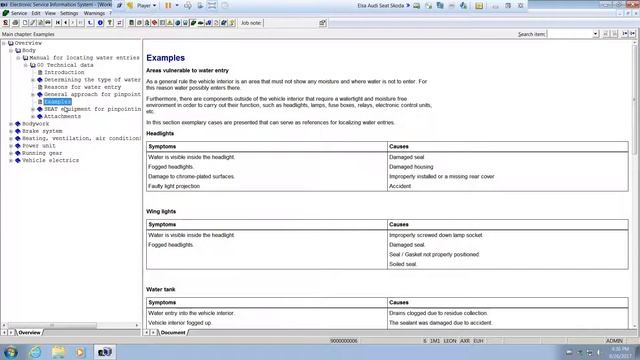Select SEAT equipment for pinpointing tree entry

pos(92,109)
